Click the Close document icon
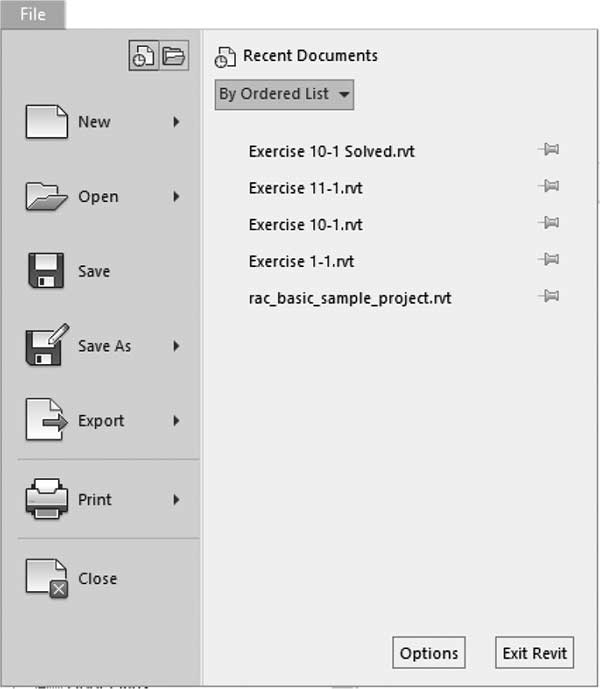This screenshot has width=600, height=689. [x=47, y=579]
